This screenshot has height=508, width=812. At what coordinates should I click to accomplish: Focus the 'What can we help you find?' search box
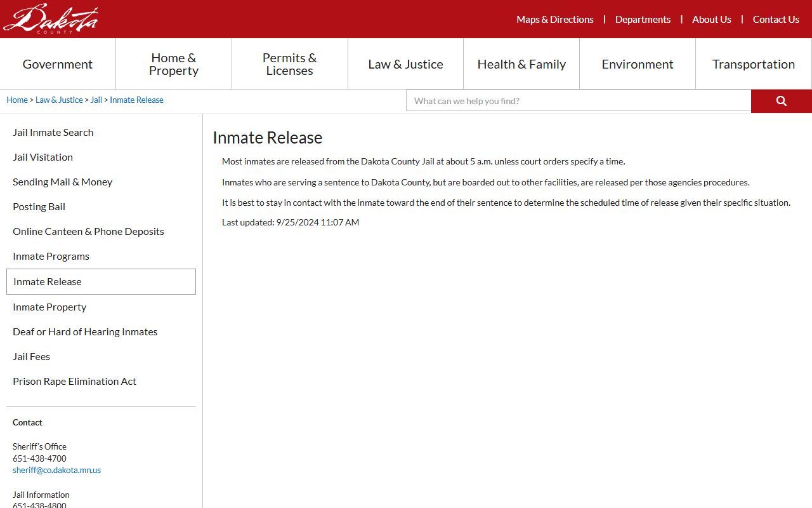[579, 101]
